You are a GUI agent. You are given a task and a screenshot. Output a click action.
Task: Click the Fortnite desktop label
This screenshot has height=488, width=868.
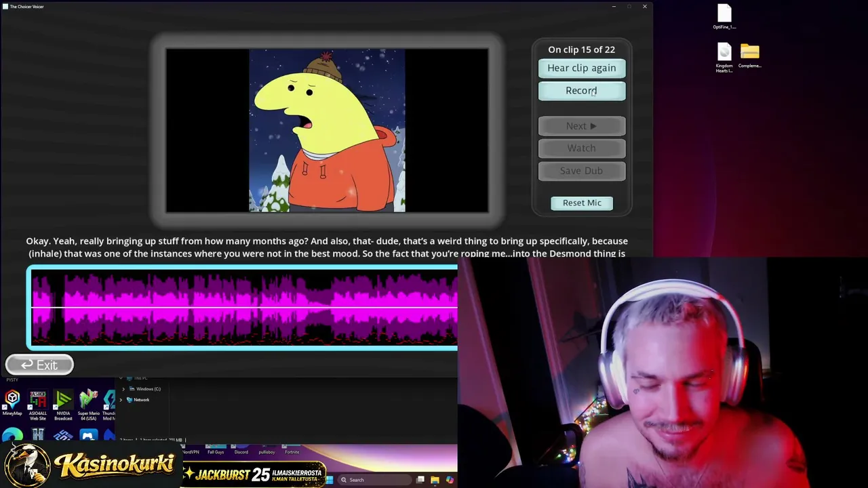292,452
